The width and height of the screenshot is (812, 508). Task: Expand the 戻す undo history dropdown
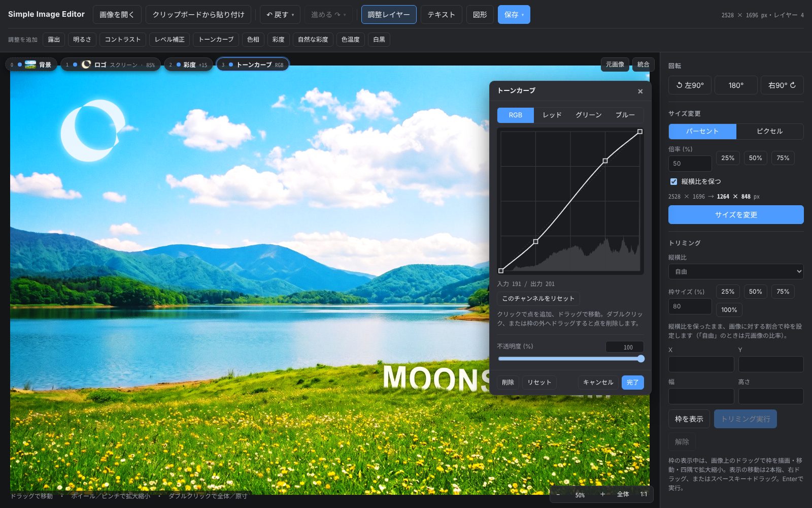pos(293,15)
